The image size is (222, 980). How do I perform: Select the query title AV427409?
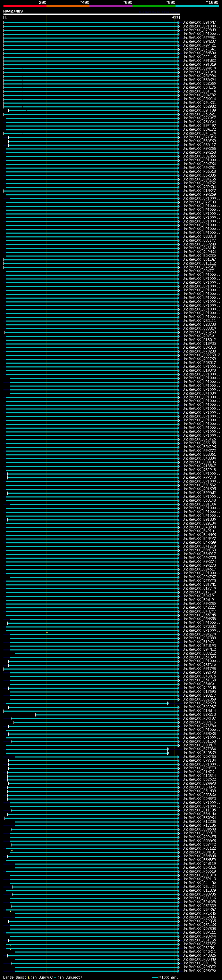[x=13, y=11]
